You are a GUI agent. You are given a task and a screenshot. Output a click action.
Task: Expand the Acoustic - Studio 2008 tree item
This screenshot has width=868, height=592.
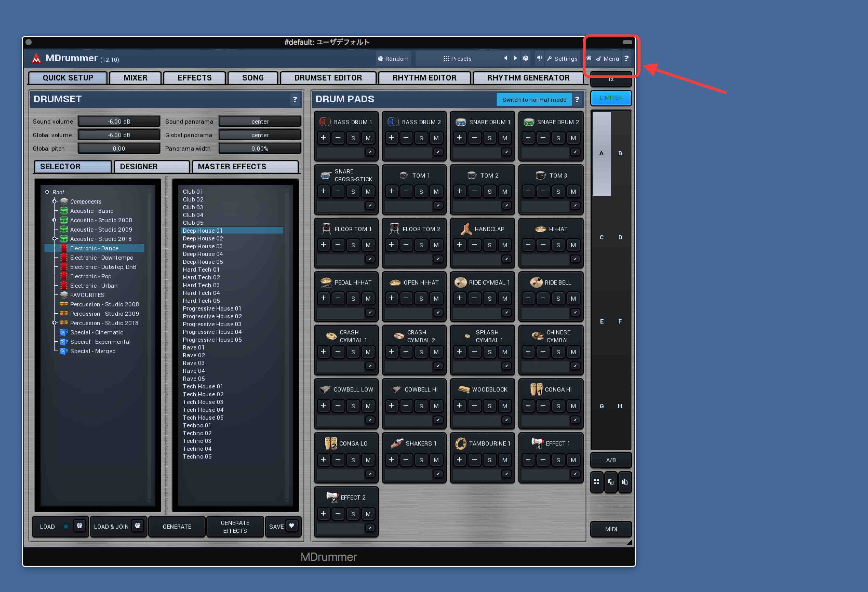(54, 220)
